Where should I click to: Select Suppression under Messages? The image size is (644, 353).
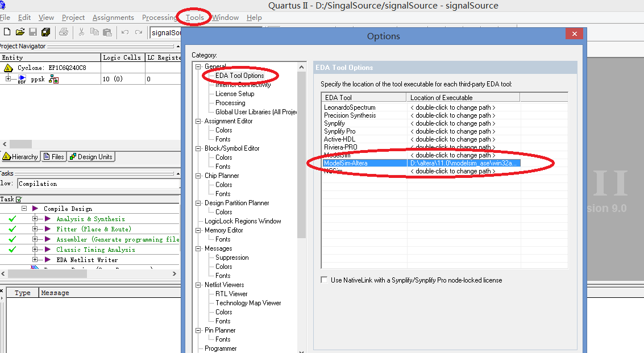[x=232, y=258]
